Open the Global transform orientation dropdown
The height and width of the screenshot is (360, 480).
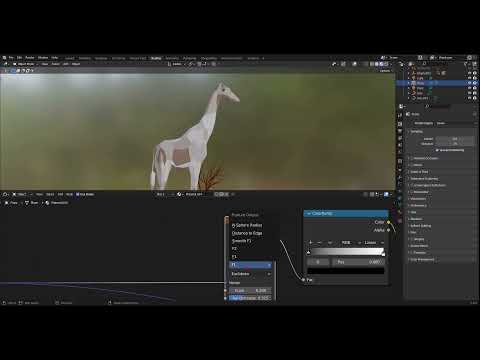pyautogui.click(x=177, y=64)
